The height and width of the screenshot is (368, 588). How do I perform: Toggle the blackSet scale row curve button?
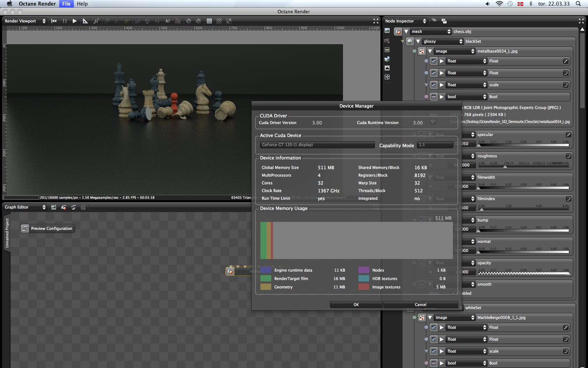pos(566,85)
